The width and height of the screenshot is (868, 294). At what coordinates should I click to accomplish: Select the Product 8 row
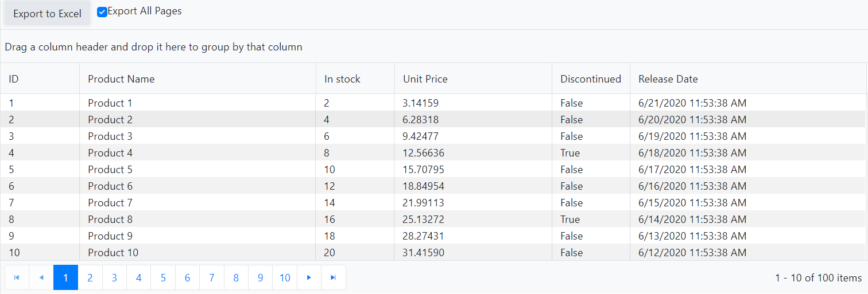433,219
